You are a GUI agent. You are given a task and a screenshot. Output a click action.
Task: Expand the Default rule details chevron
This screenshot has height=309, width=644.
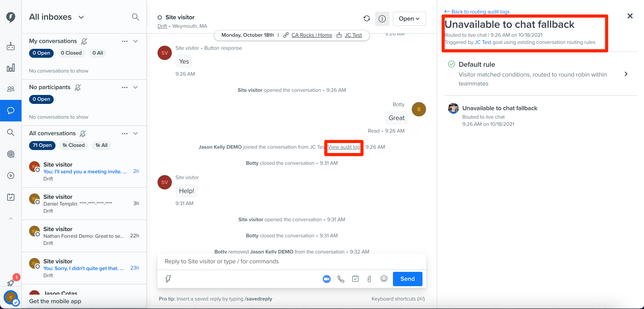click(626, 74)
